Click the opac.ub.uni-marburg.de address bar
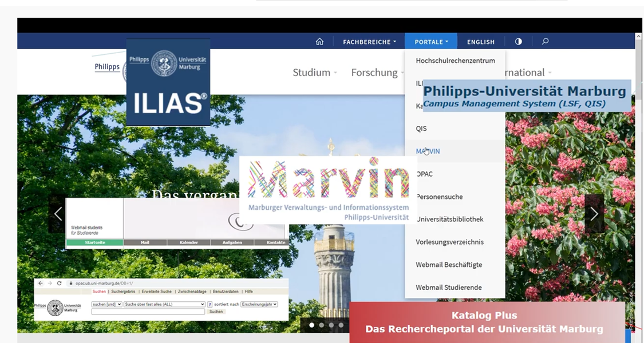 177,283
